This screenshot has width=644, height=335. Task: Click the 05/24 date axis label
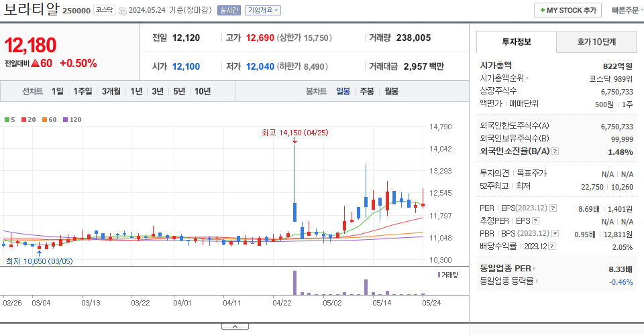tap(431, 303)
